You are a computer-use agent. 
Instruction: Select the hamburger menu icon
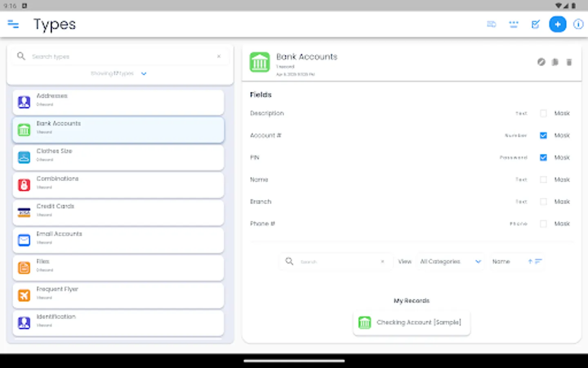(x=13, y=24)
